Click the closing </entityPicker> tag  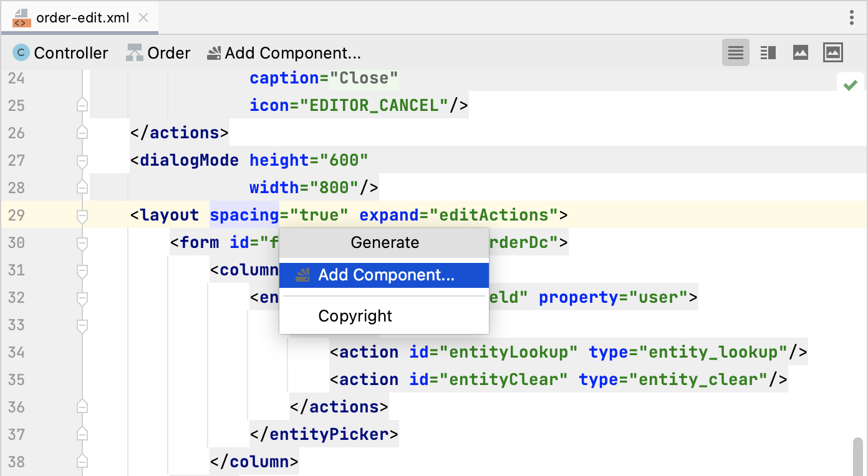tap(324, 434)
